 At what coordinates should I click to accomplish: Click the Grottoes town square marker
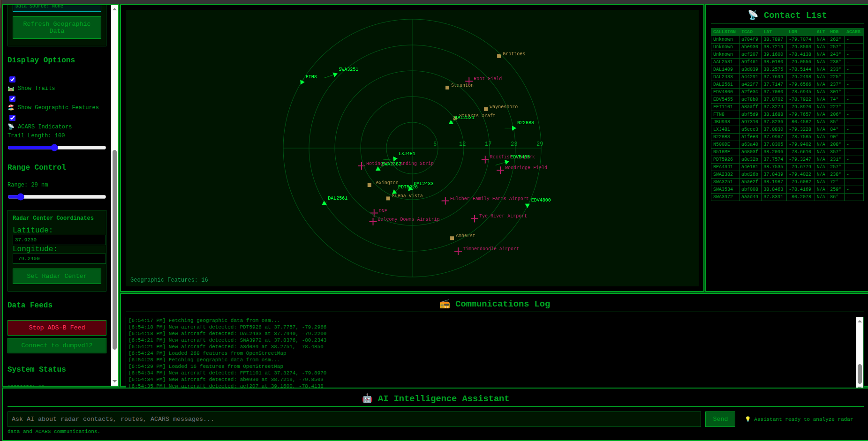(499, 56)
